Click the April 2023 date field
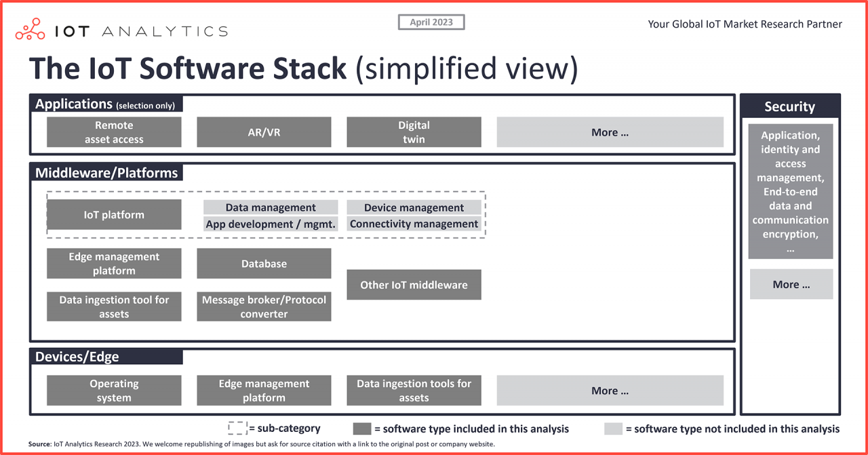Screen dimensions: 868x455 click(431, 22)
